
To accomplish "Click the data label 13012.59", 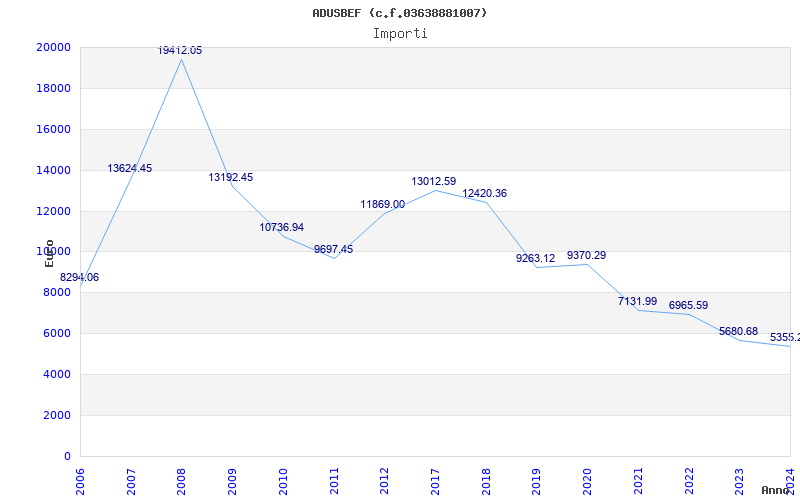I will click(434, 182).
